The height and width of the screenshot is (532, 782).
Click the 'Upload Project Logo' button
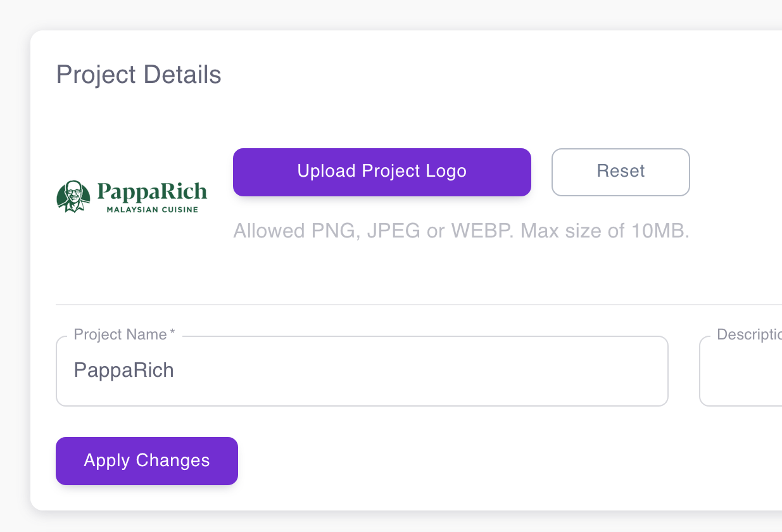(382, 172)
